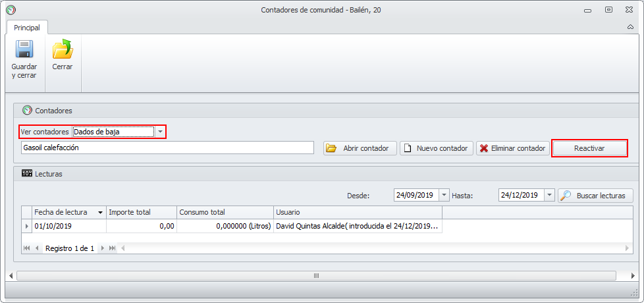Click the Nuevo contador button
This screenshot has width=644, height=303.
click(437, 148)
